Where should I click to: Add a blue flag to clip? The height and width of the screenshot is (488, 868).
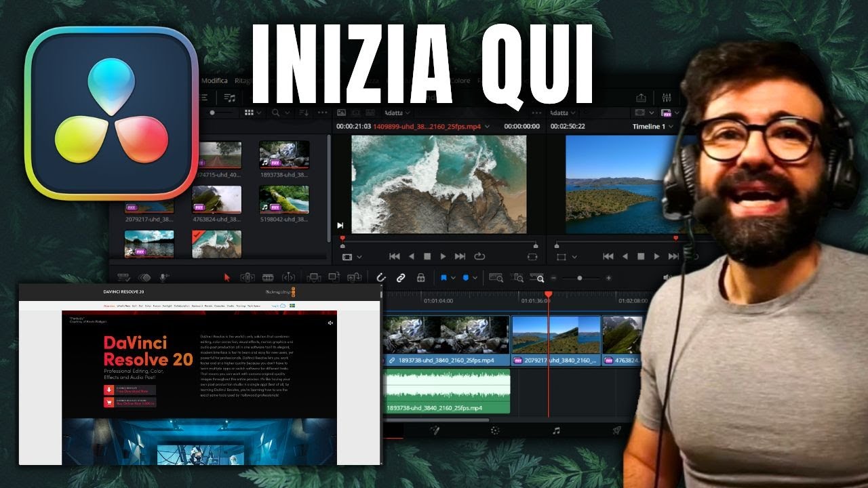point(444,277)
